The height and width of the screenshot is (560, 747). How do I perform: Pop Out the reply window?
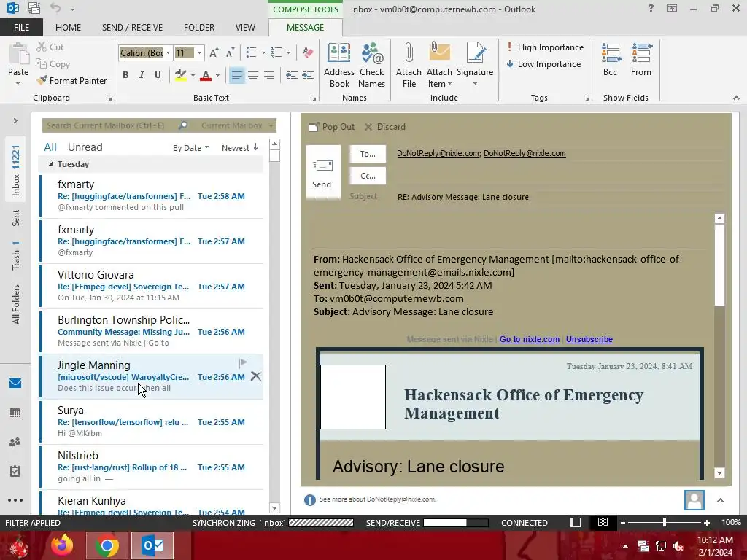332,127
